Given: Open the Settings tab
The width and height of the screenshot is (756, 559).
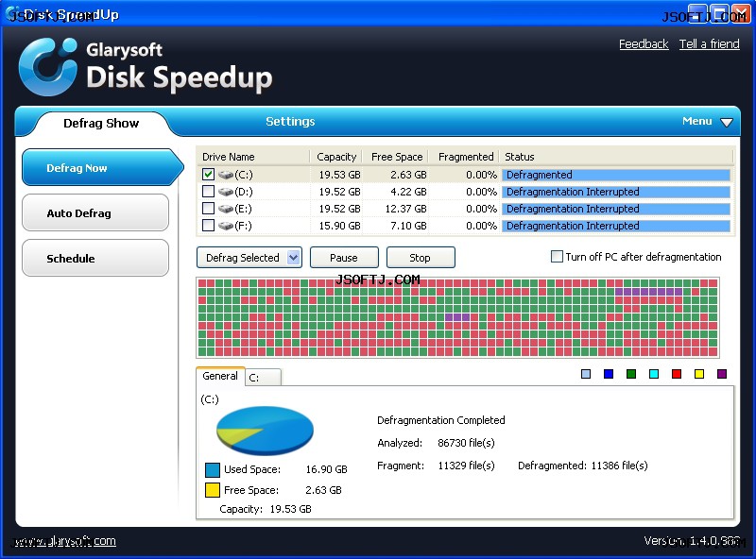Looking at the screenshot, I should 290,122.
